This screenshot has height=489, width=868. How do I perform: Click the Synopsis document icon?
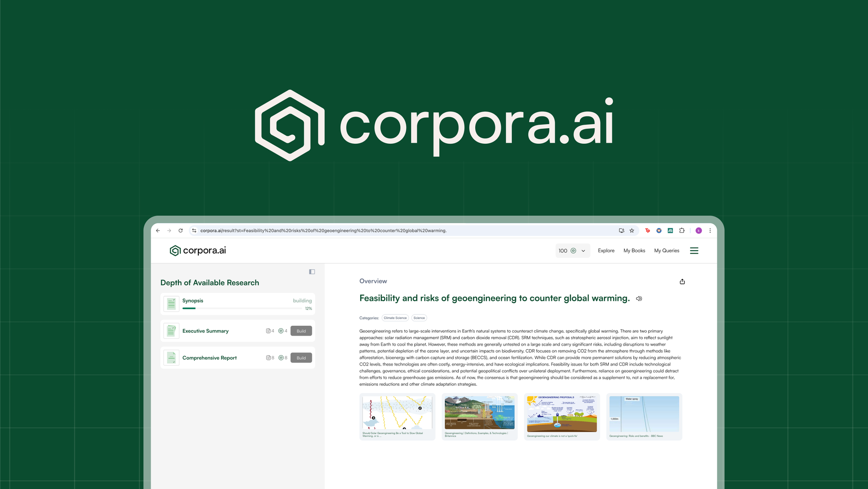coord(171,303)
